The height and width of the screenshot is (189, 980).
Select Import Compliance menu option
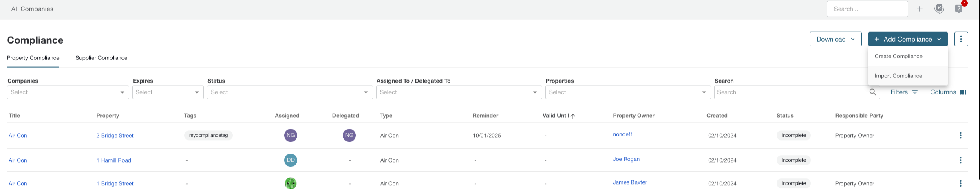[898, 76]
